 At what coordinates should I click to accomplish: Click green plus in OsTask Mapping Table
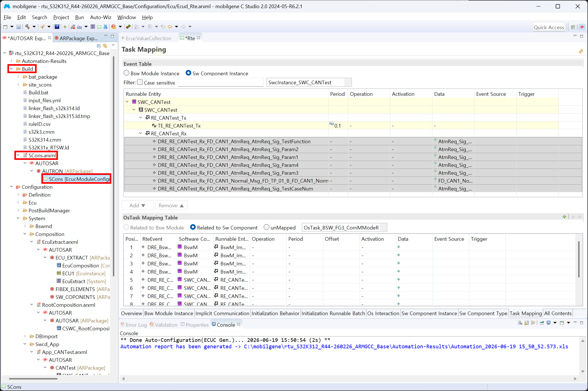[x=564, y=217]
